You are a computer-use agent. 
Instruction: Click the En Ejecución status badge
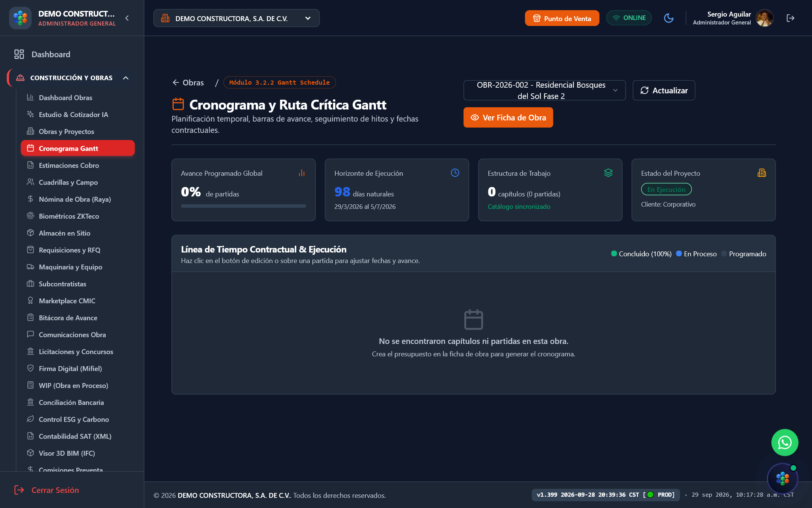[666, 189]
